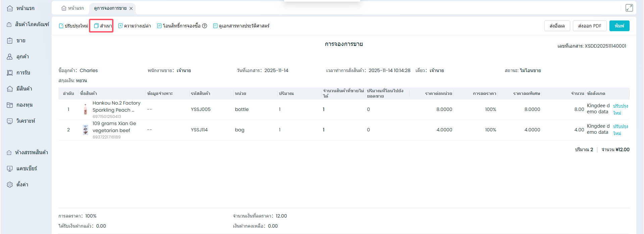Open the วิเคราะห์ analysis sidebar item
The height and width of the screenshot is (234, 644).
[21, 121]
